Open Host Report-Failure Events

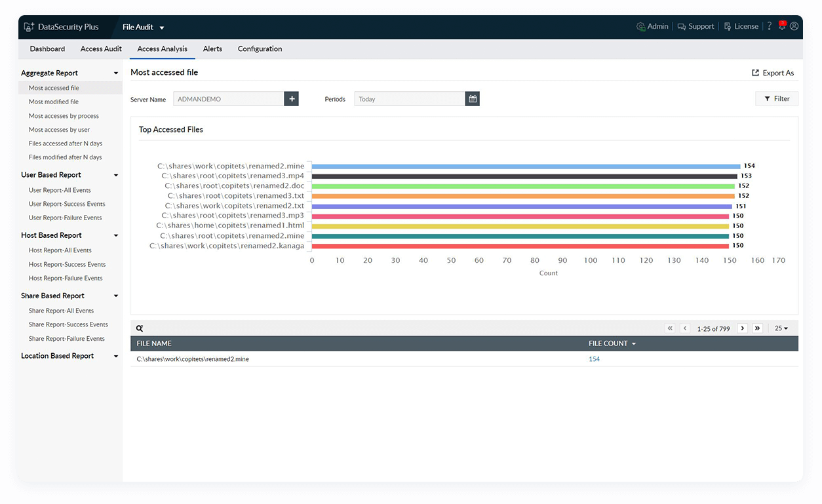click(66, 279)
